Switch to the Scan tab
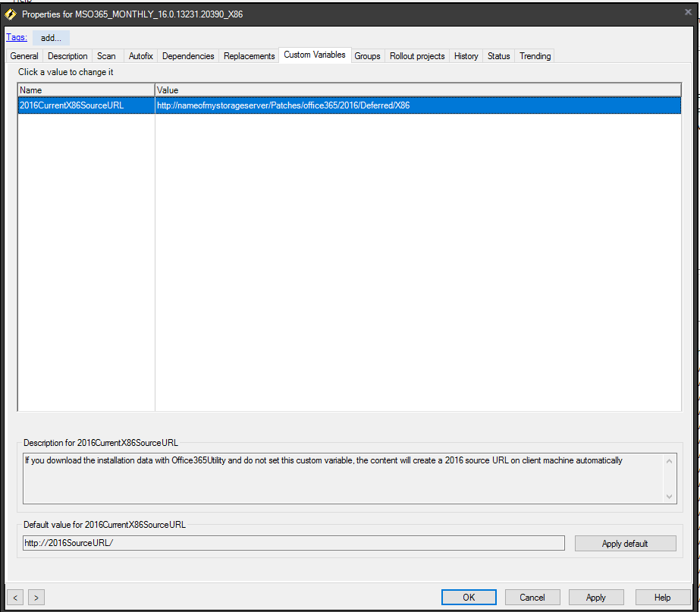The width and height of the screenshot is (700, 612). coord(105,55)
